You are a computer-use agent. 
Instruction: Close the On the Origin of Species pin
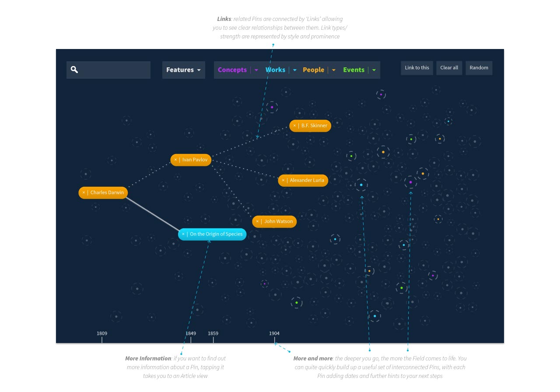183,234
